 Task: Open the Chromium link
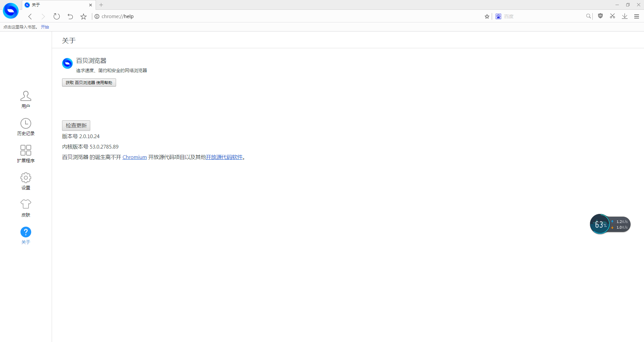point(135,157)
